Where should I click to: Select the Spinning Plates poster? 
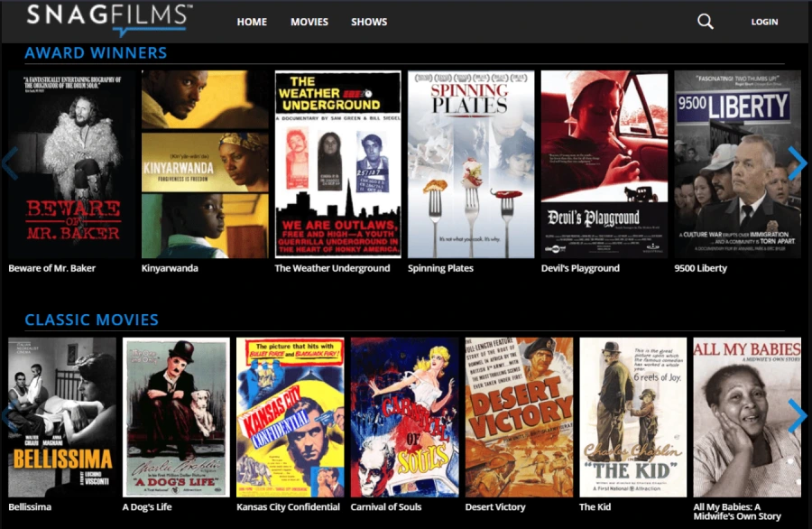(x=470, y=162)
